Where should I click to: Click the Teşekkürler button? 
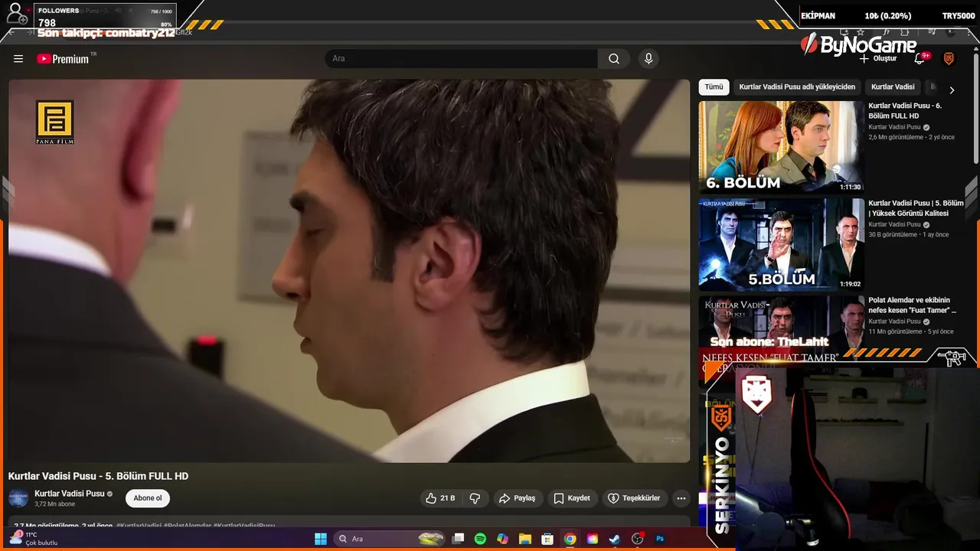(x=634, y=498)
